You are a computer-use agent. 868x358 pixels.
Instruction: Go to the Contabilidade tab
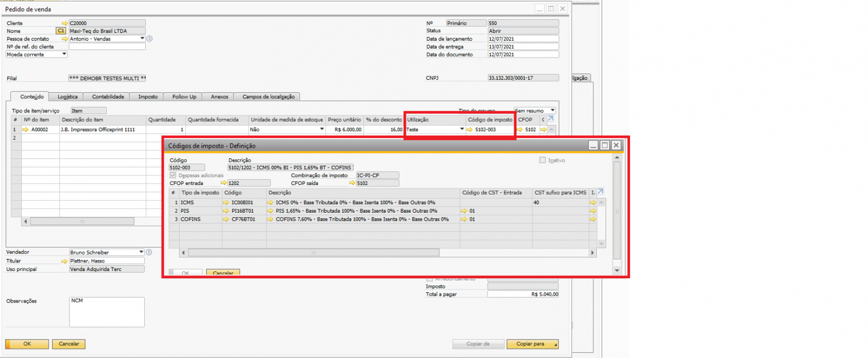tap(108, 97)
